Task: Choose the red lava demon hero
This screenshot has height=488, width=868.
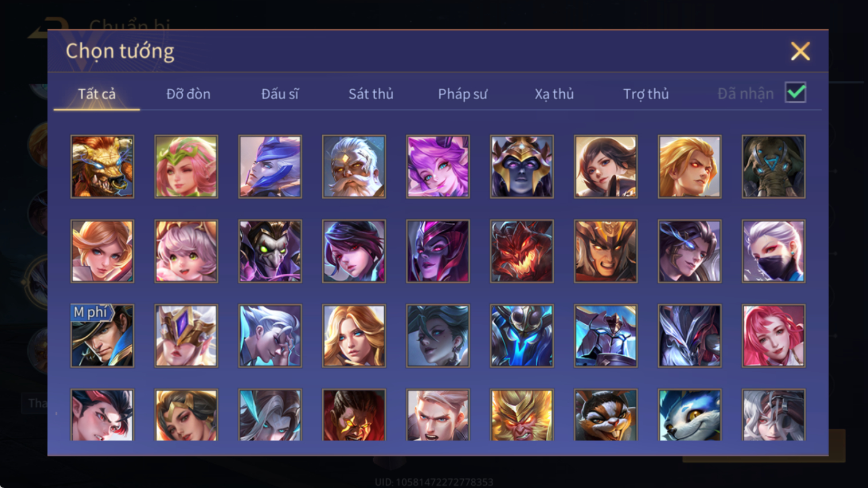Action: 522,251
